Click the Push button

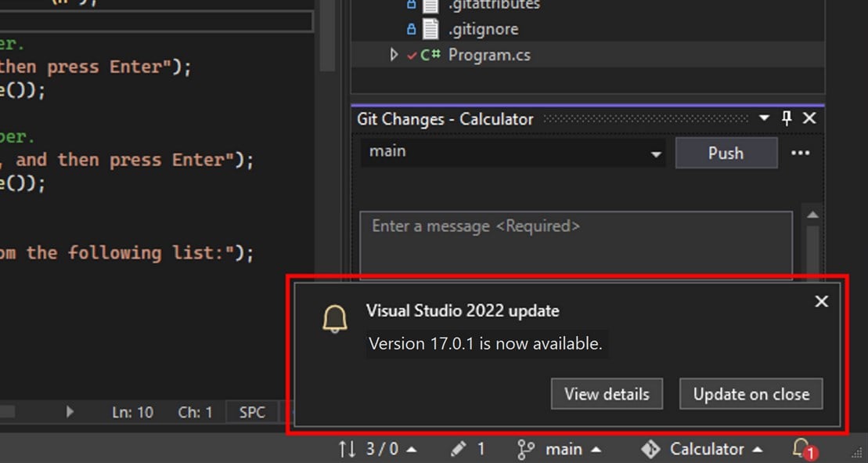[x=725, y=153]
